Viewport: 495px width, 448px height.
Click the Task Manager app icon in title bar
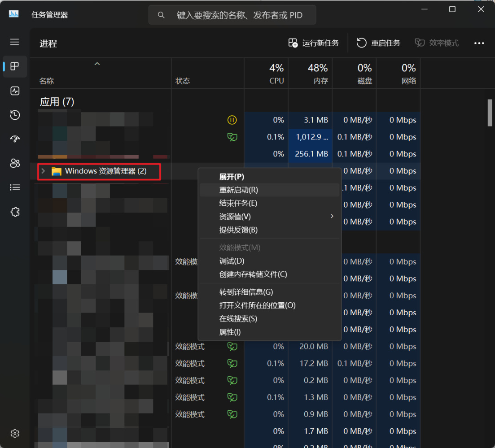pos(13,14)
